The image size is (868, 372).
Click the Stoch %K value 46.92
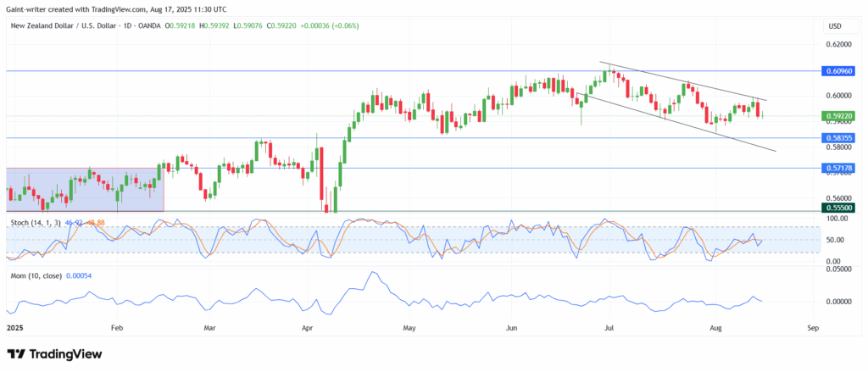(x=73, y=223)
